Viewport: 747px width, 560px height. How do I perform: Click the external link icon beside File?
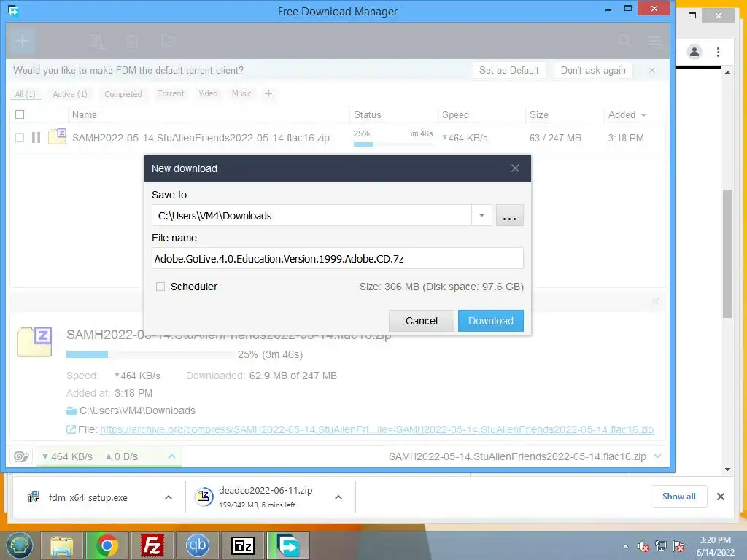(71, 429)
